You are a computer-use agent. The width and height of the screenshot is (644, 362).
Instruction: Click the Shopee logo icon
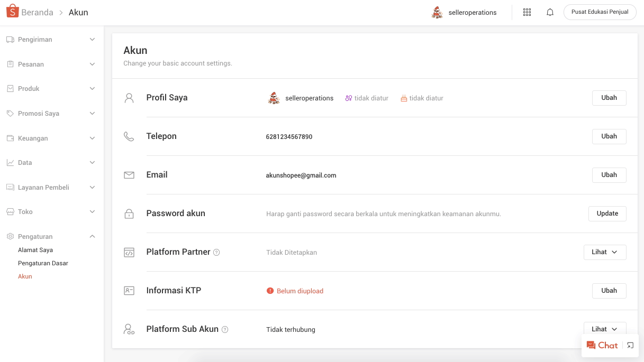coord(12,11)
